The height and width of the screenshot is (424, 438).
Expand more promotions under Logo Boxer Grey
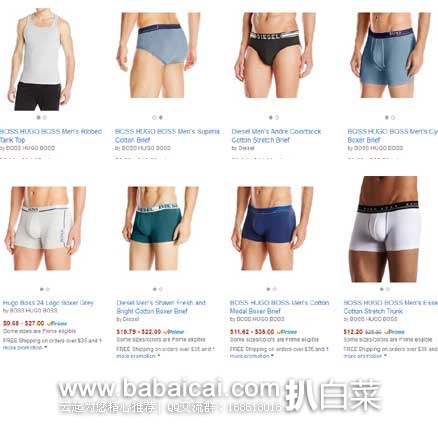click(25, 347)
